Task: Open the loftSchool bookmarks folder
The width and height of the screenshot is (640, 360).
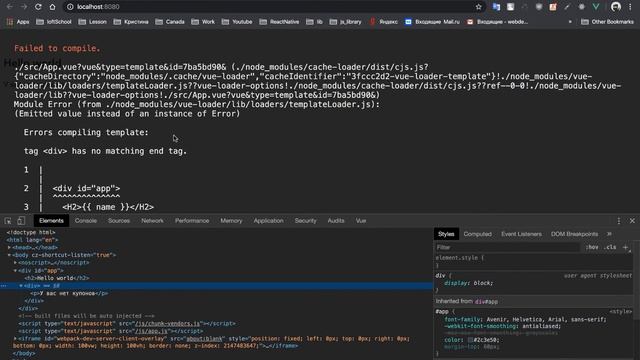Action: click(x=53, y=22)
